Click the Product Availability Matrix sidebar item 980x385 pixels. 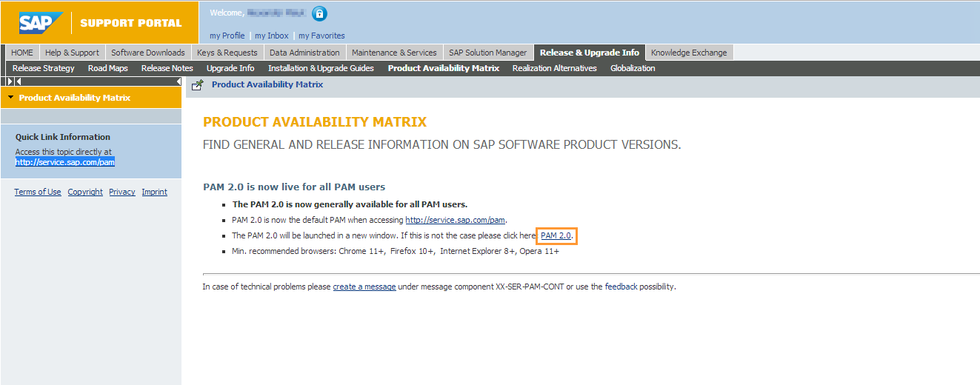(x=90, y=98)
